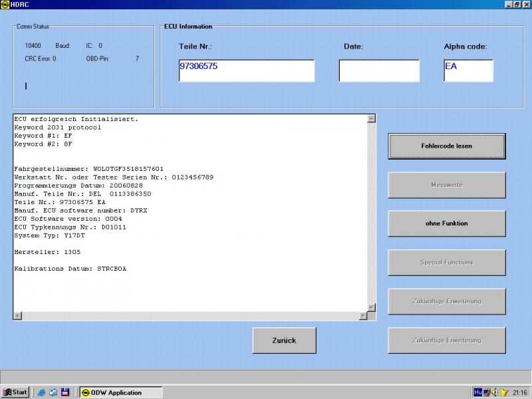The height and width of the screenshot is (399, 532).
Task: Click the lower Zukünftige Erweiterung button
Action: pos(446,340)
